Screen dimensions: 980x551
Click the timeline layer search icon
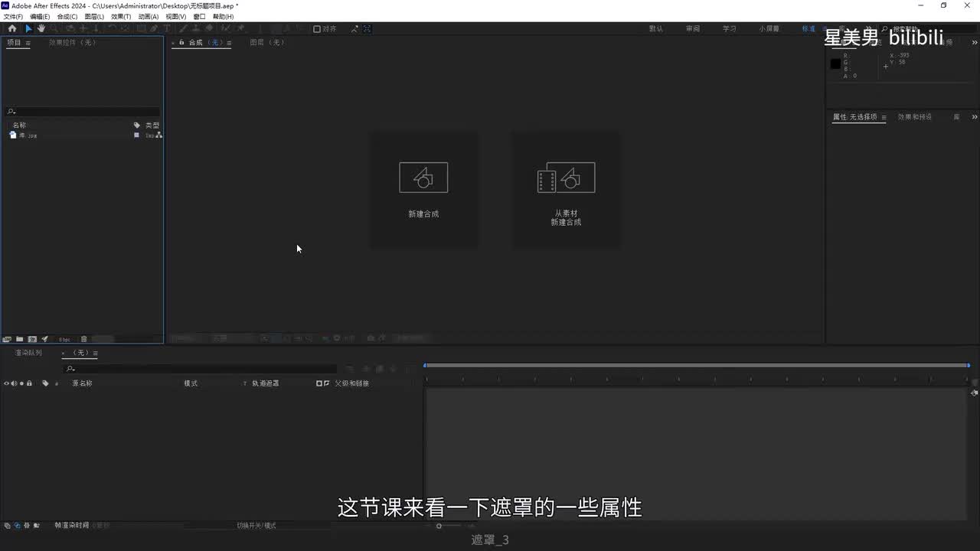tap(70, 369)
